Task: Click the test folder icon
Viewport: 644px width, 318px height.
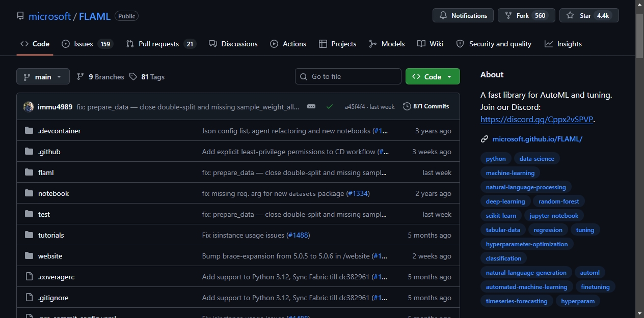Action: (29, 214)
